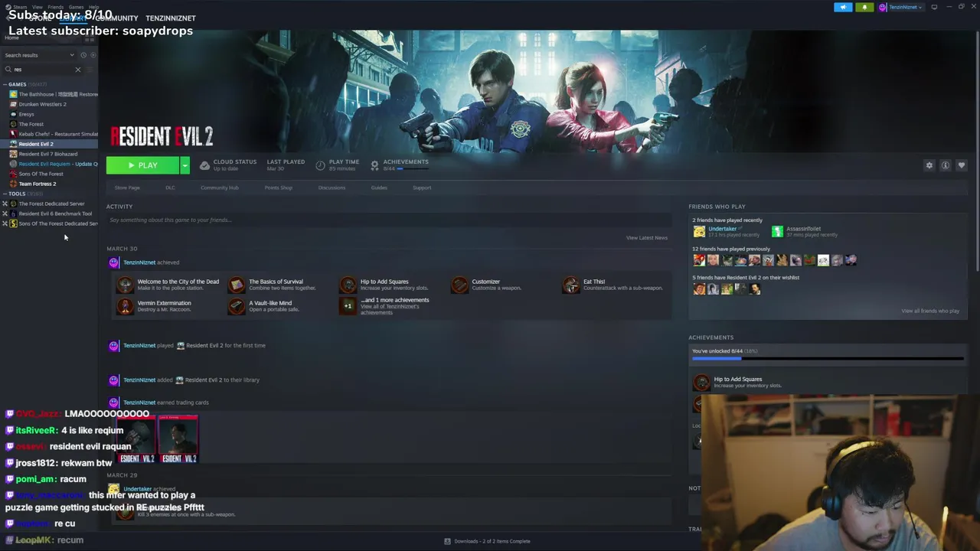Select Resident Evil Requiem entry
The height and width of the screenshot is (551, 980).
(53, 164)
